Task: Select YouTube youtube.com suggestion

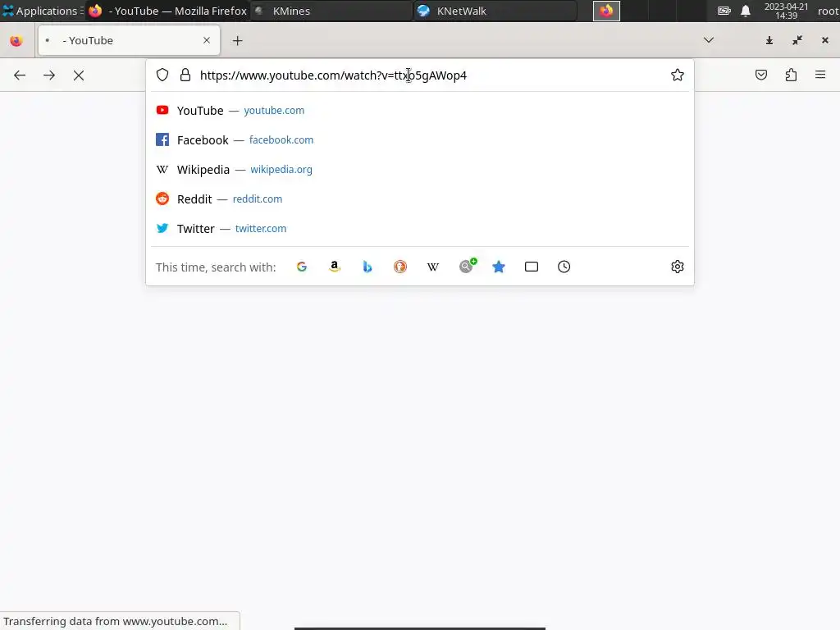Action: 419,111
